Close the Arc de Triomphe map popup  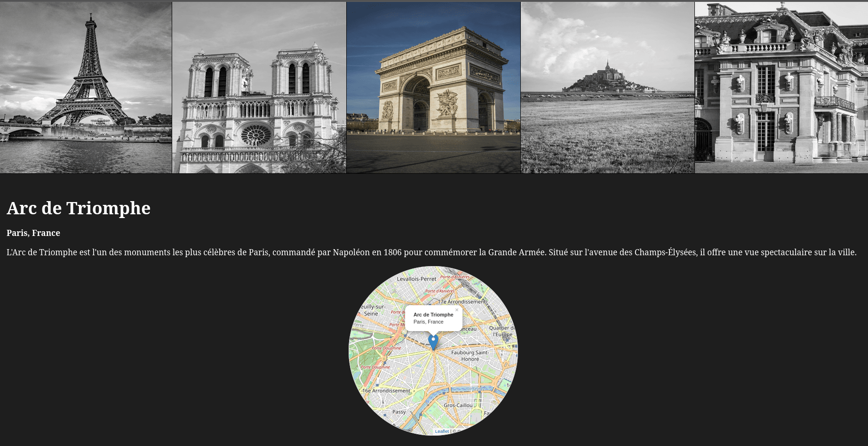[457, 309]
